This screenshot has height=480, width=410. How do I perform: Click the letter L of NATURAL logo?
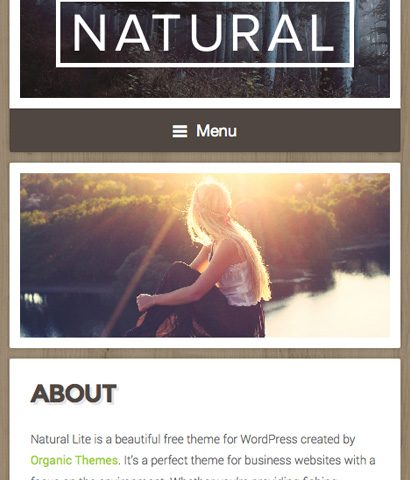tap(321, 33)
